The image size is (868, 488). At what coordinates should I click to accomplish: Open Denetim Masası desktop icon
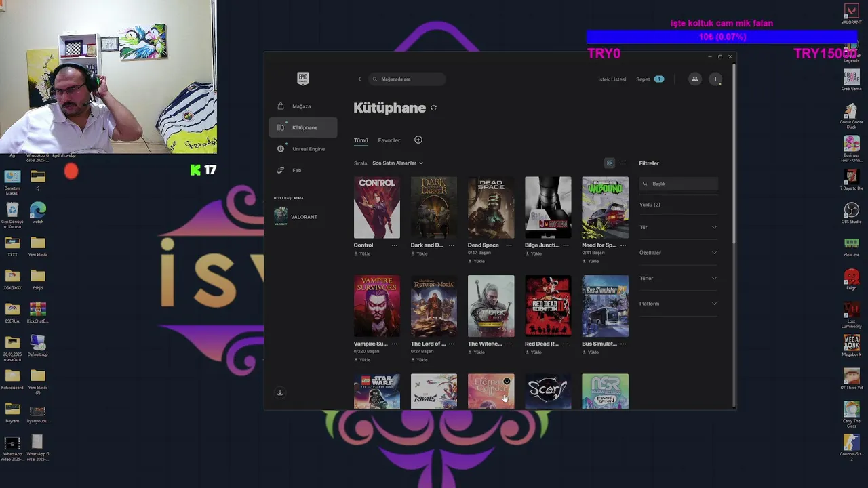(12, 183)
